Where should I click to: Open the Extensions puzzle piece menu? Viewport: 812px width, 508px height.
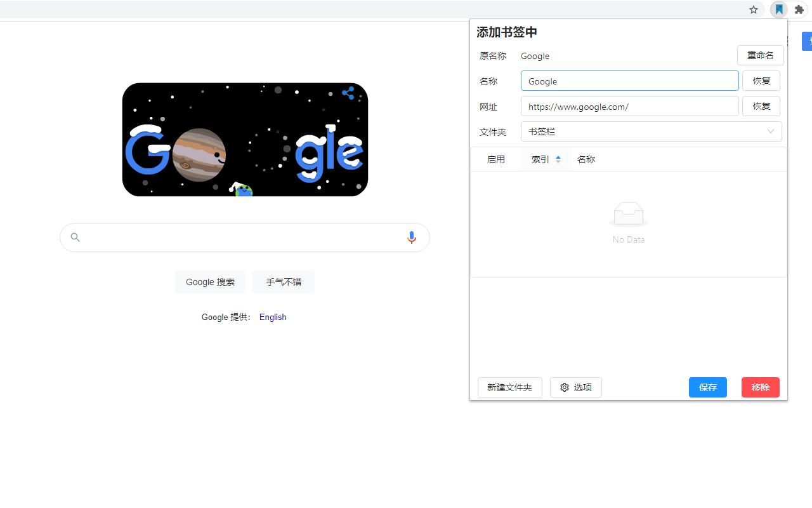[799, 10]
